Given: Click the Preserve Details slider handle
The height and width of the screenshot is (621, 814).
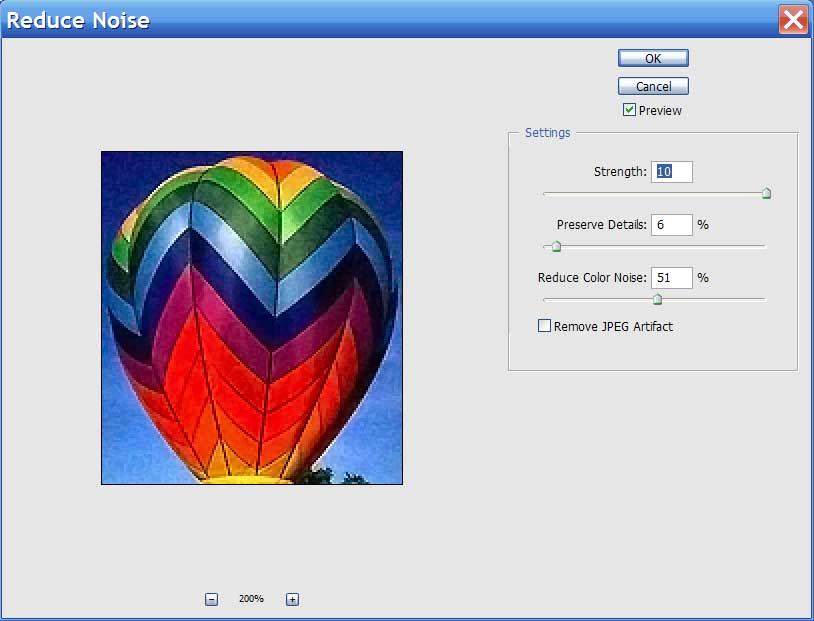Looking at the screenshot, I should pyautogui.click(x=556, y=246).
